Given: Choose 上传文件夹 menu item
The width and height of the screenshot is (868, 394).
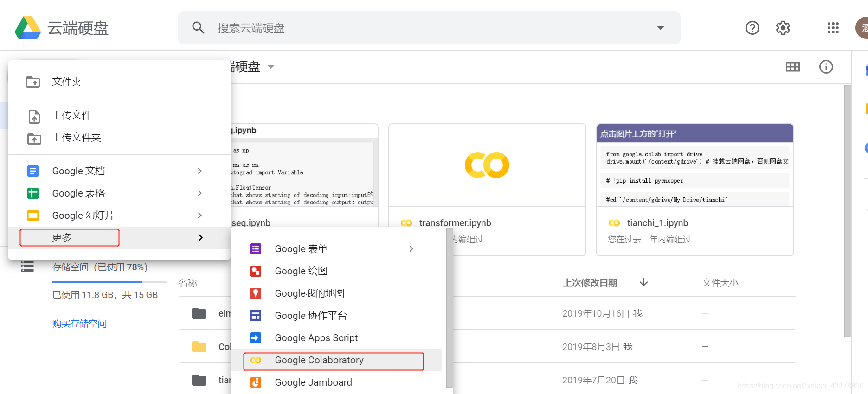Looking at the screenshot, I should [x=119, y=138].
